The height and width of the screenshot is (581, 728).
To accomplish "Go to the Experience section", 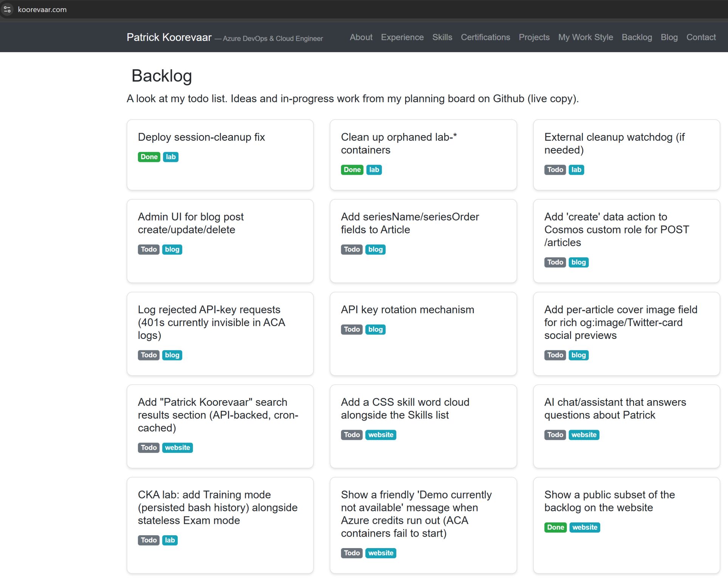I will [402, 37].
